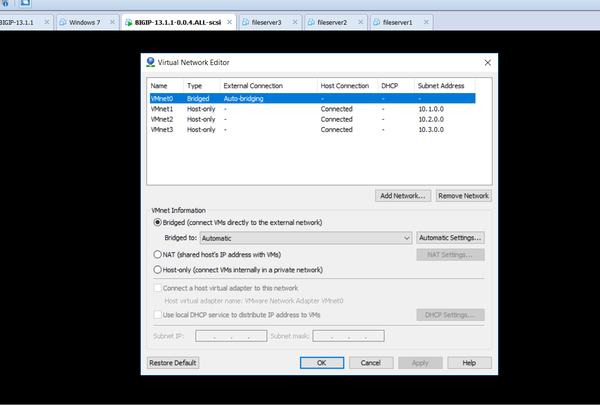Toggle Connect a host virtual adapter checkbox

pos(157,288)
